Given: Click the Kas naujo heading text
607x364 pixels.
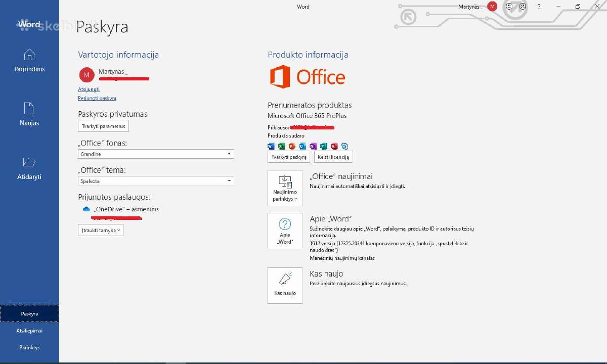Looking at the screenshot, I should [326, 274].
